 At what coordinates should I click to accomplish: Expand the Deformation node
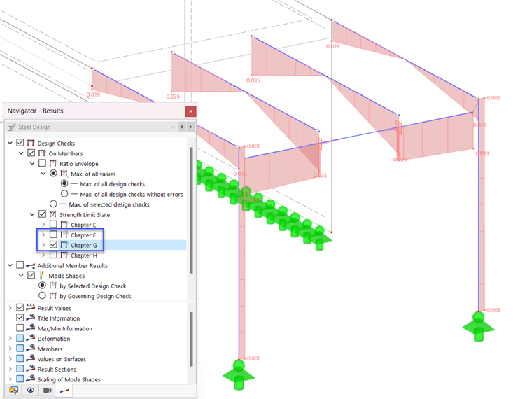(x=10, y=338)
